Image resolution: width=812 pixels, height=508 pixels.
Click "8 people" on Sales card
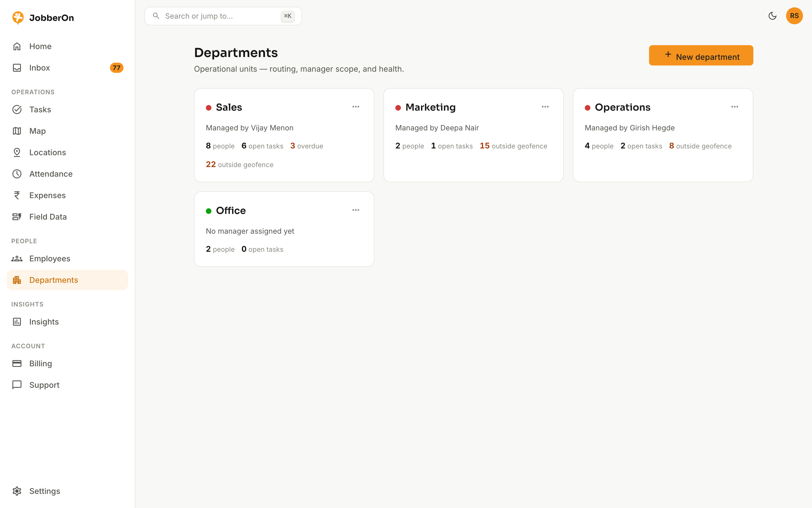click(x=220, y=146)
